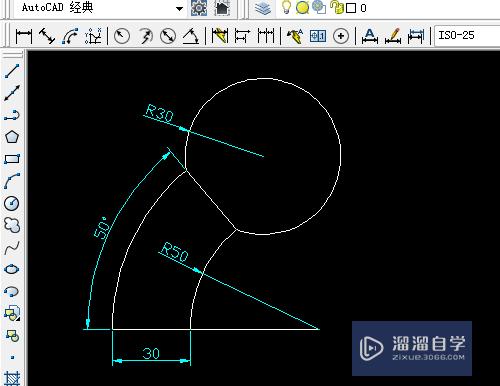Select the Rectangle tool
This screenshot has width=500, height=386.
coord(12,159)
